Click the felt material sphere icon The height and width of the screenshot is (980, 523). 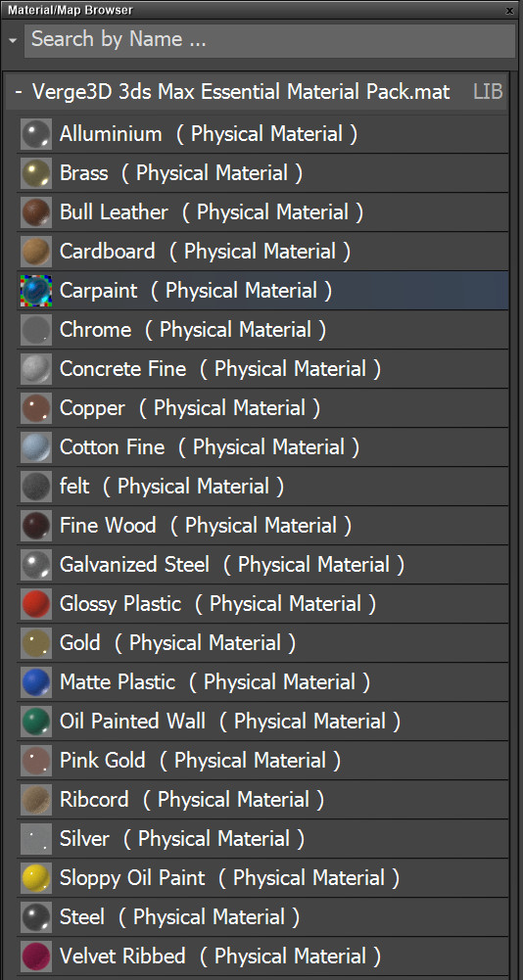(35, 487)
